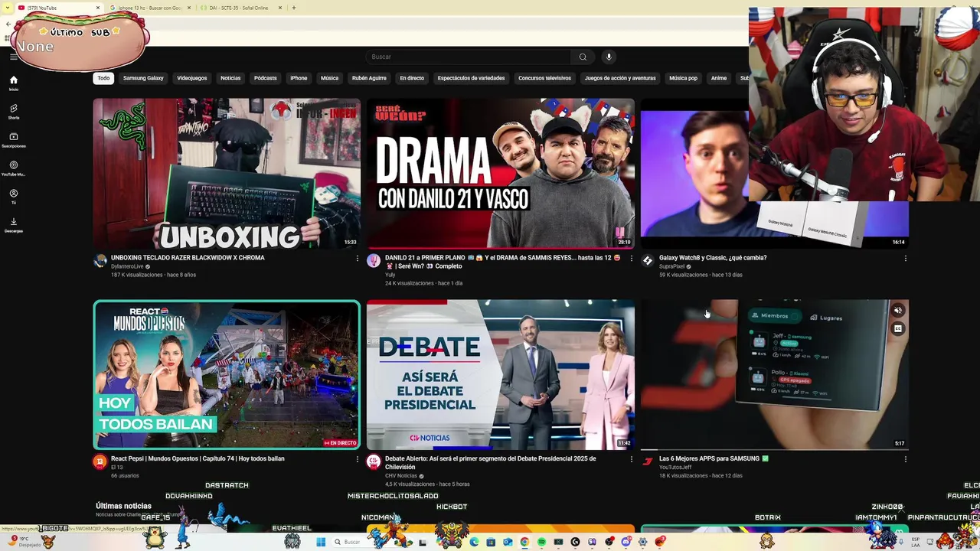Screen dimensions: 980x551
Task: Open Descargas in the sidebar
Action: click(x=13, y=225)
